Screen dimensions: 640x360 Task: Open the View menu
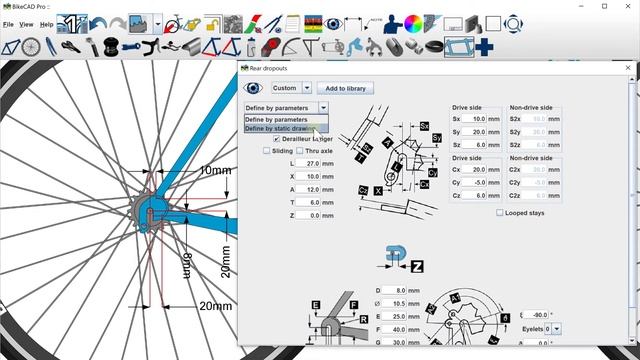(x=27, y=24)
